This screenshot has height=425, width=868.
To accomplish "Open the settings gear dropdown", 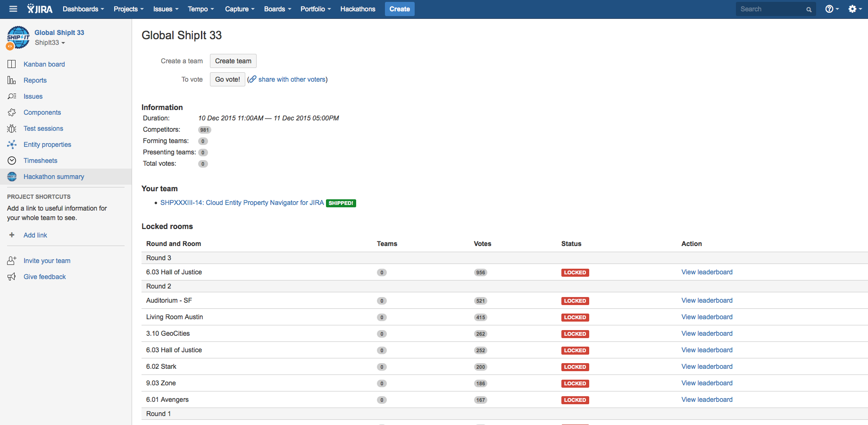I will [x=855, y=9].
